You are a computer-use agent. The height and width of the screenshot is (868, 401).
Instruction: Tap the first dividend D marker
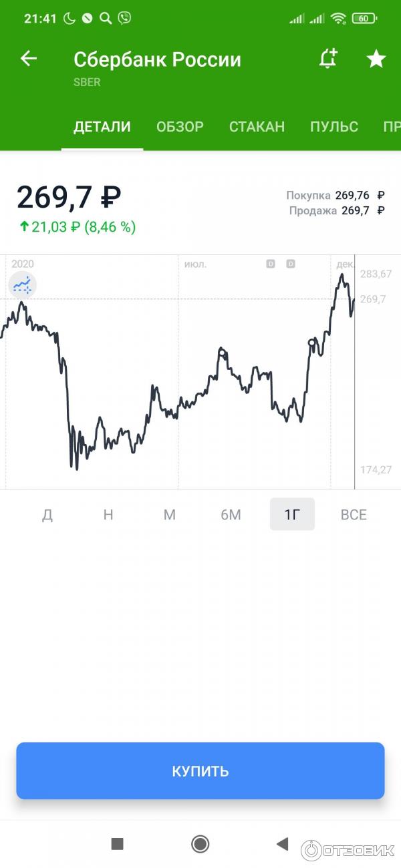click(x=271, y=264)
